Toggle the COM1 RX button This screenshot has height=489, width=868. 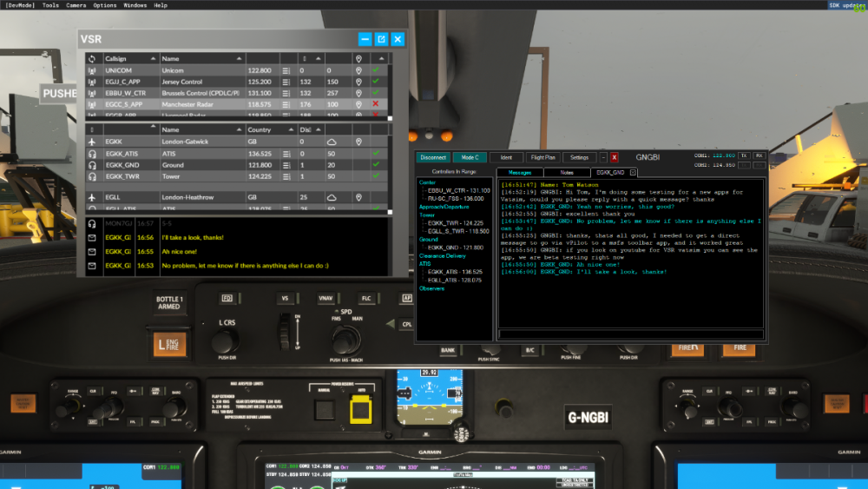[759, 155]
